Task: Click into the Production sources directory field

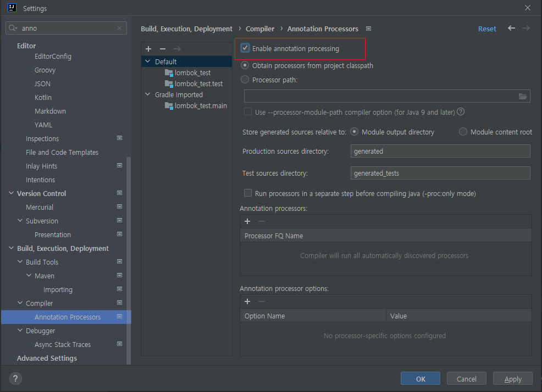Action: (440, 151)
